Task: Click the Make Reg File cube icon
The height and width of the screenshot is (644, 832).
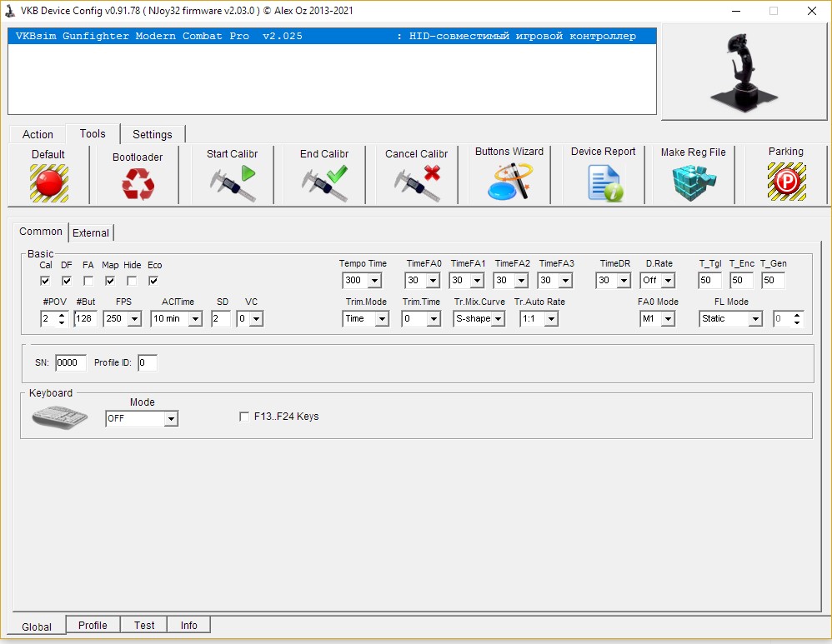Action: point(694,183)
